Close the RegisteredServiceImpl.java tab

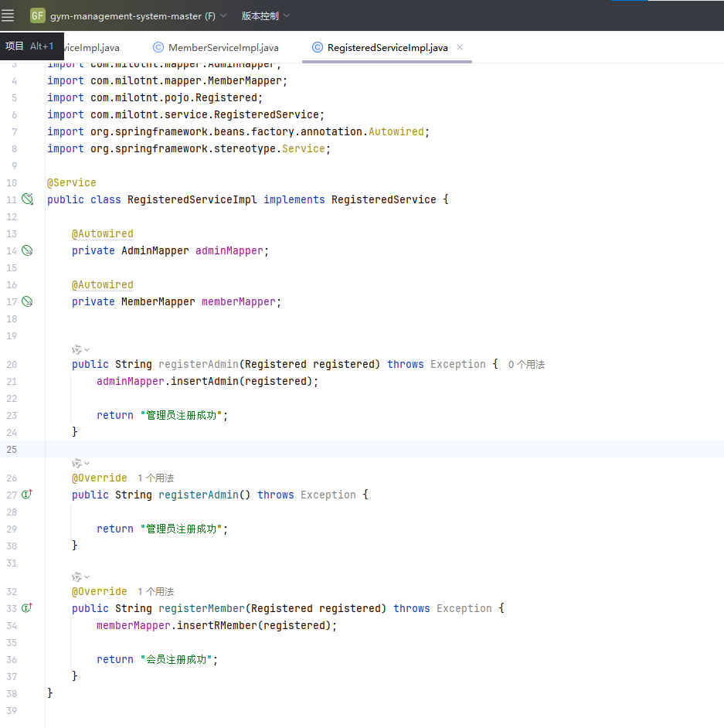pyautogui.click(x=460, y=47)
